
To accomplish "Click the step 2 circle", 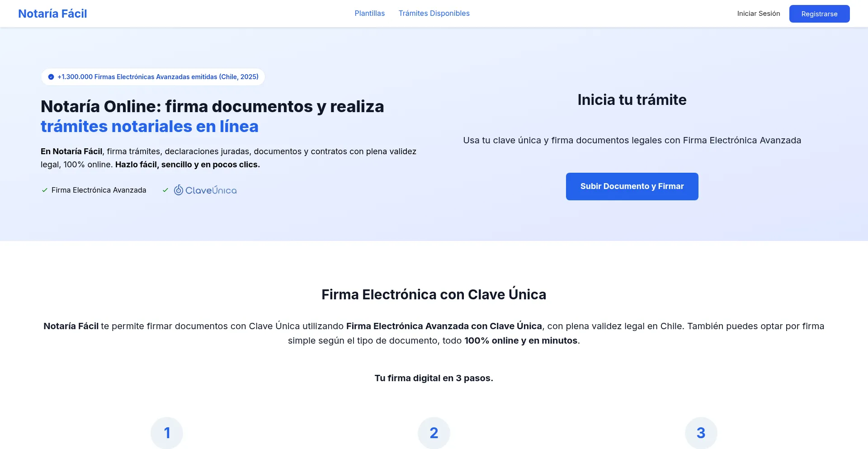I will [x=434, y=433].
